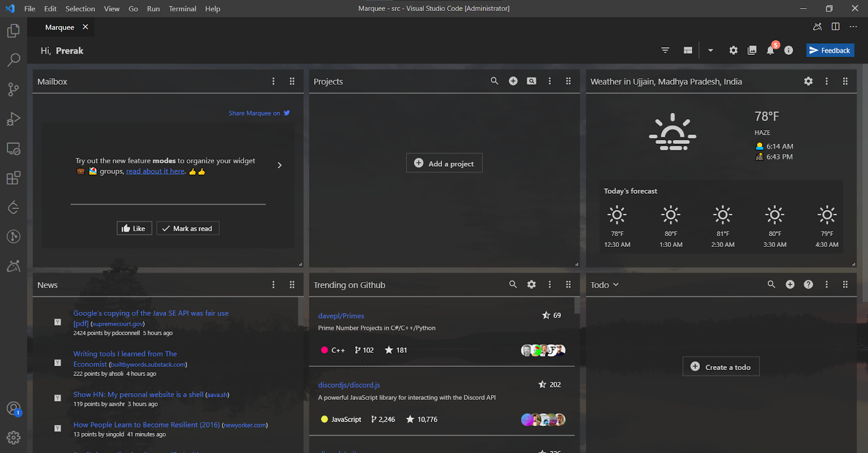Open the News widget options menu

(273, 284)
